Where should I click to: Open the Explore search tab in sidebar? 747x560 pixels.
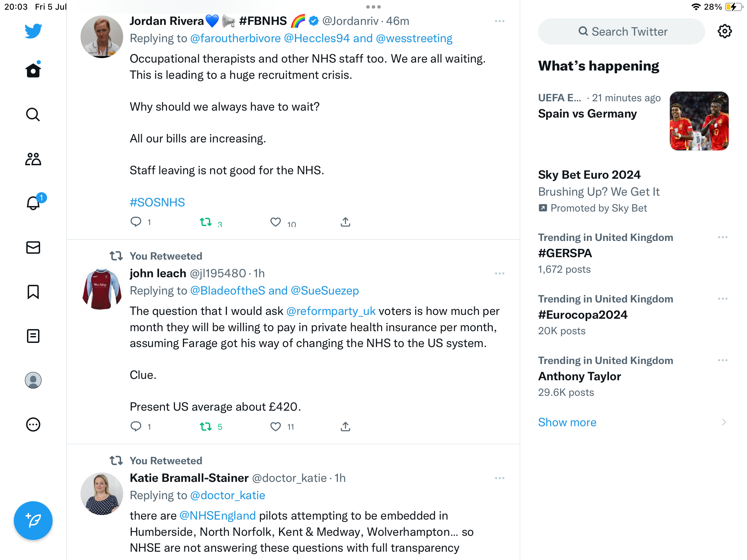coord(33,115)
